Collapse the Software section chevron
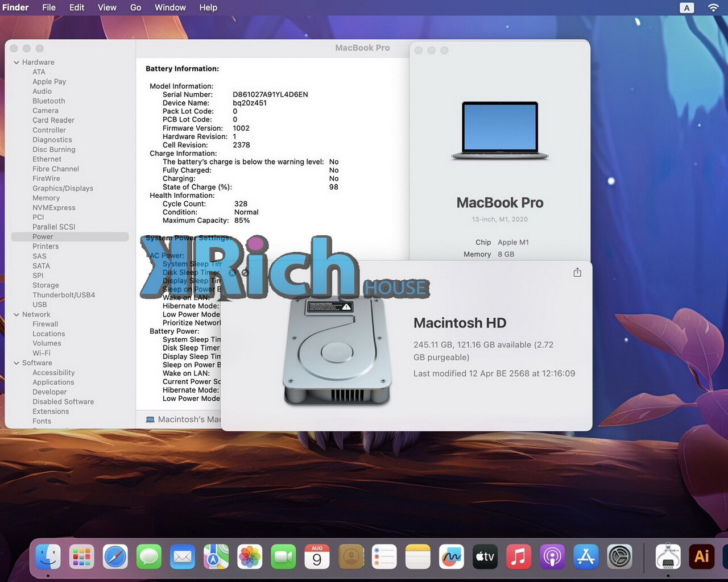The height and width of the screenshot is (582, 728). click(16, 363)
